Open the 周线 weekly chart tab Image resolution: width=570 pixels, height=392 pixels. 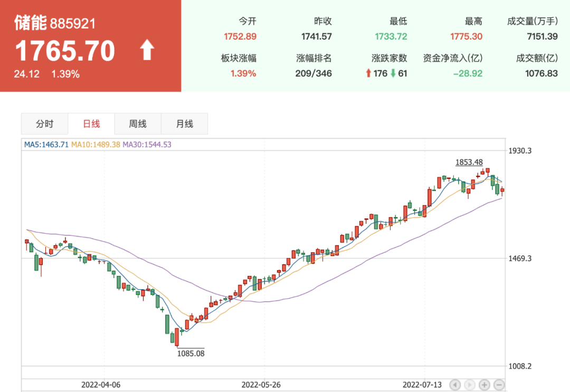coord(138,124)
